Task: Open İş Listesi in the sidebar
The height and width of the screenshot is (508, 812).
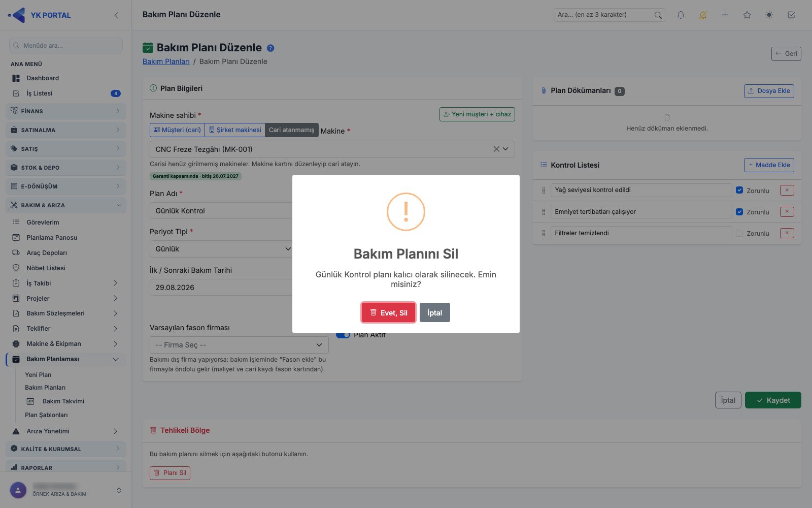Action: coord(39,93)
